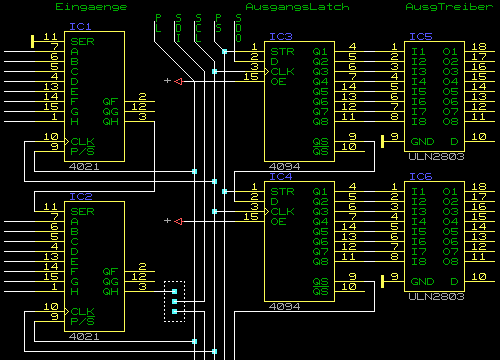Click the red power symbol at IC4 OE
Screen dimensions: 500x360
179,221
